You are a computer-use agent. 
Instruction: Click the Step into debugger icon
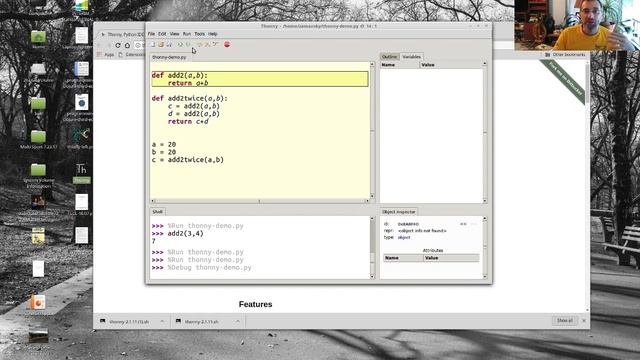(207, 44)
